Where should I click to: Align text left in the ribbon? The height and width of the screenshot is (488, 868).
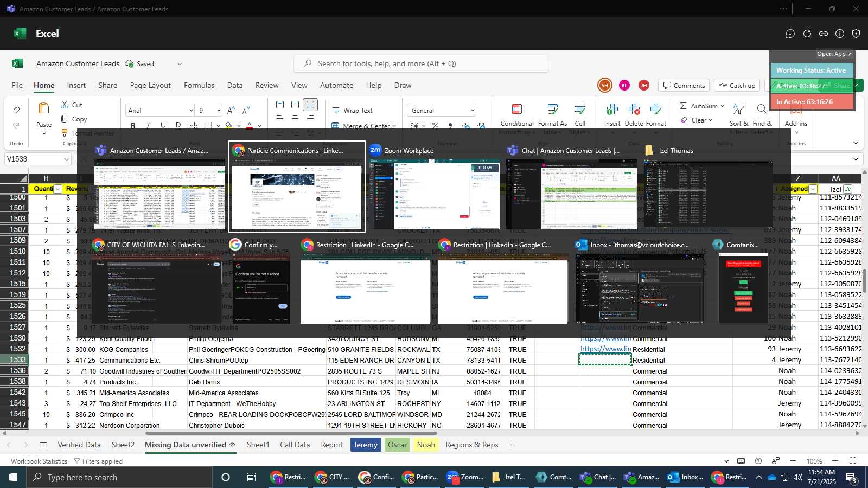click(280, 119)
